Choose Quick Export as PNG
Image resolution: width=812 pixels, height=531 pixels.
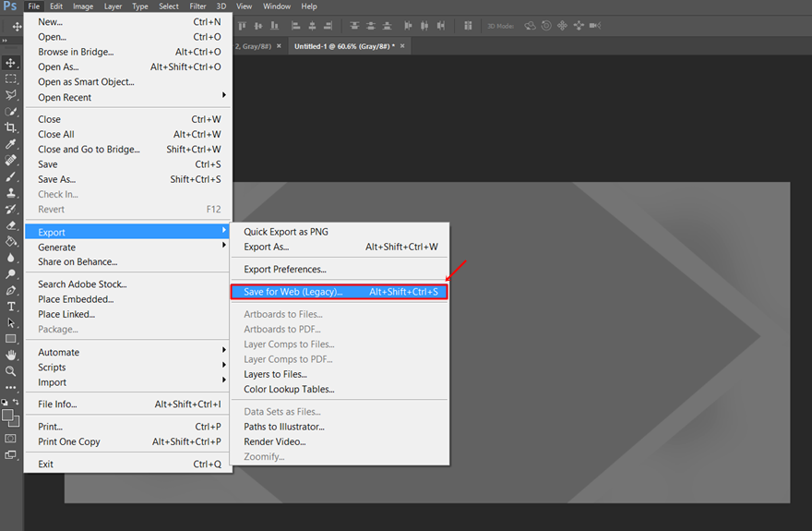[x=340, y=232]
